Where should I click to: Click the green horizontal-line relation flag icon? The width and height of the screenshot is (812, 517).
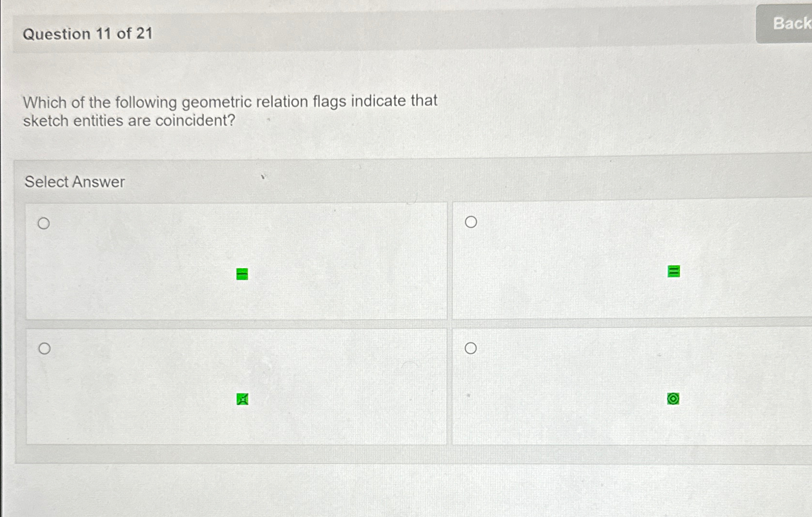click(x=241, y=274)
